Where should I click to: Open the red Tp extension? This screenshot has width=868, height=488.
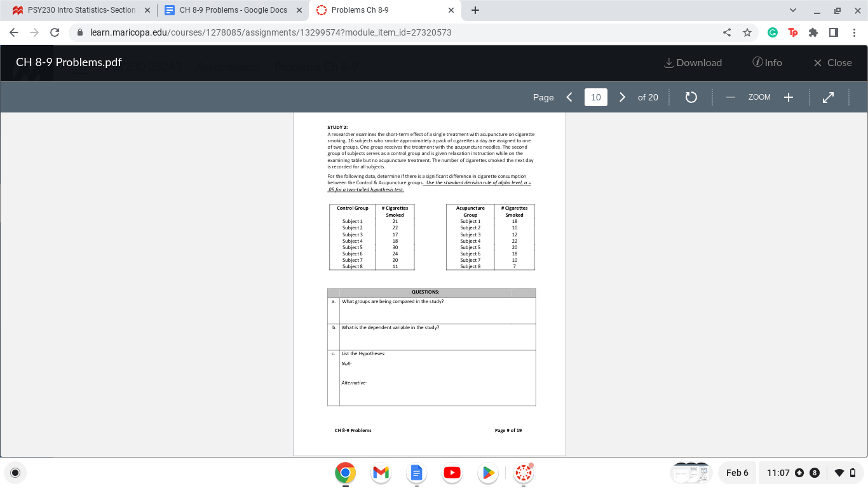tap(792, 32)
